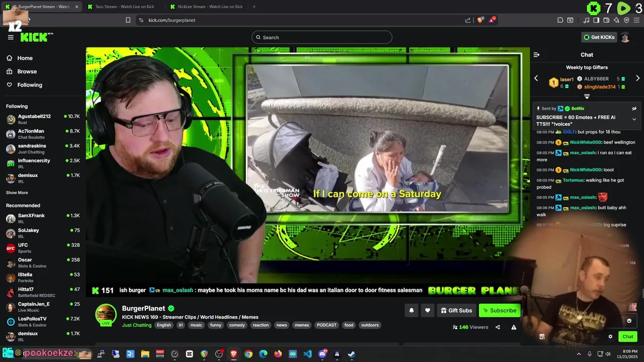Open chat settings gear

coord(610,337)
